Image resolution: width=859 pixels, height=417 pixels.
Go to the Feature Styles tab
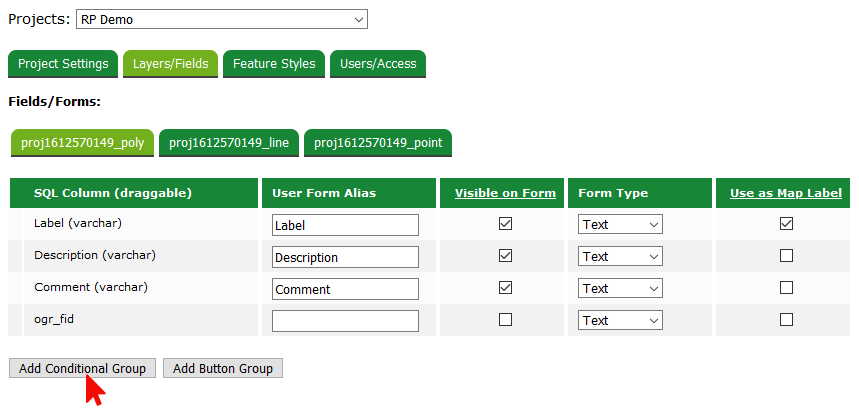point(274,64)
